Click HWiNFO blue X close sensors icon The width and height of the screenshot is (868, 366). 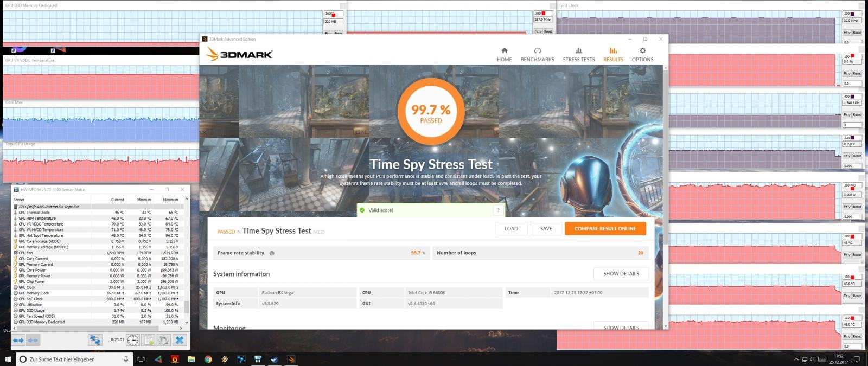tap(180, 340)
